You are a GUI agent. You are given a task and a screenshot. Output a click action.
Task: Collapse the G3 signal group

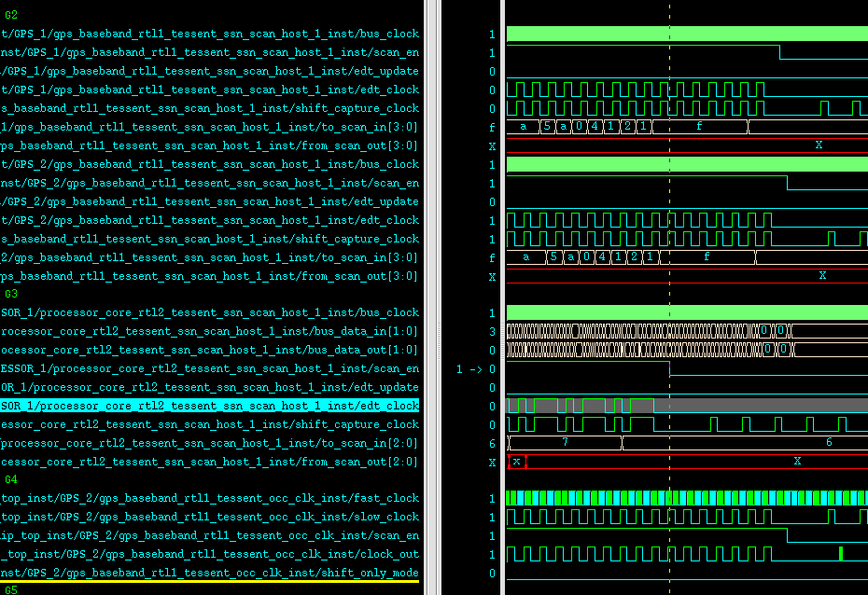click(11, 294)
